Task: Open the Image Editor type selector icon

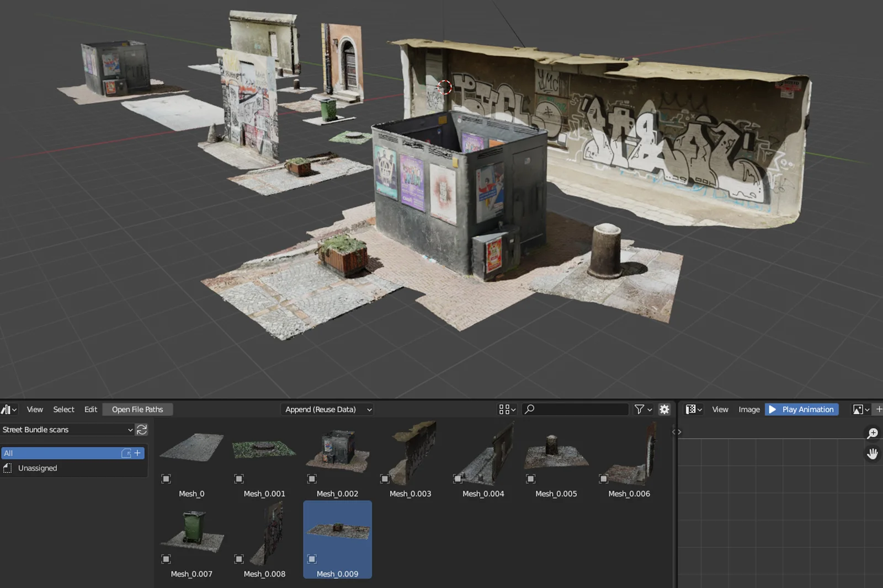Action: point(691,409)
